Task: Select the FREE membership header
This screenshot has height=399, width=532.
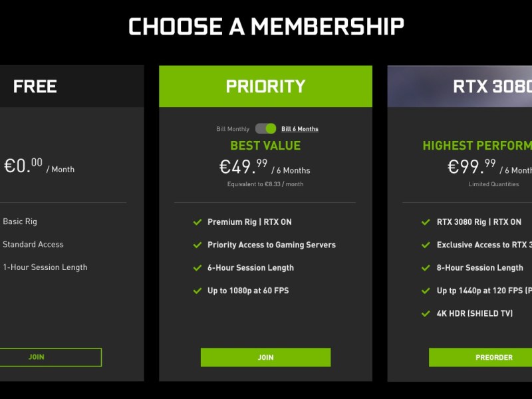Action: pyautogui.click(x=35, y=86)
